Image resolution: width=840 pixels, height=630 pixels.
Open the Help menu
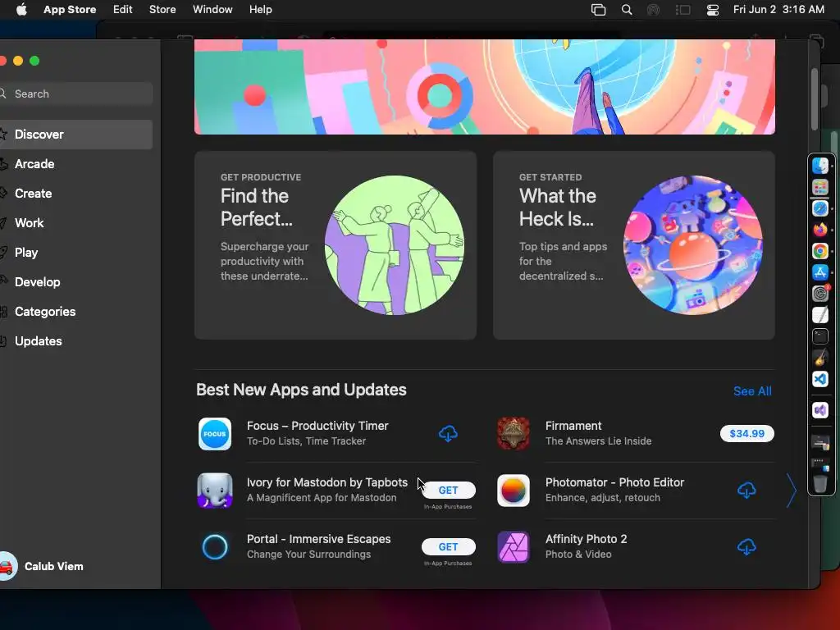point(260,10)
